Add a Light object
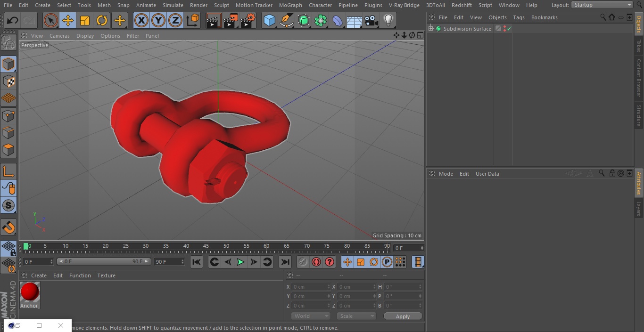The image size is (644, 332). [388, 20]
